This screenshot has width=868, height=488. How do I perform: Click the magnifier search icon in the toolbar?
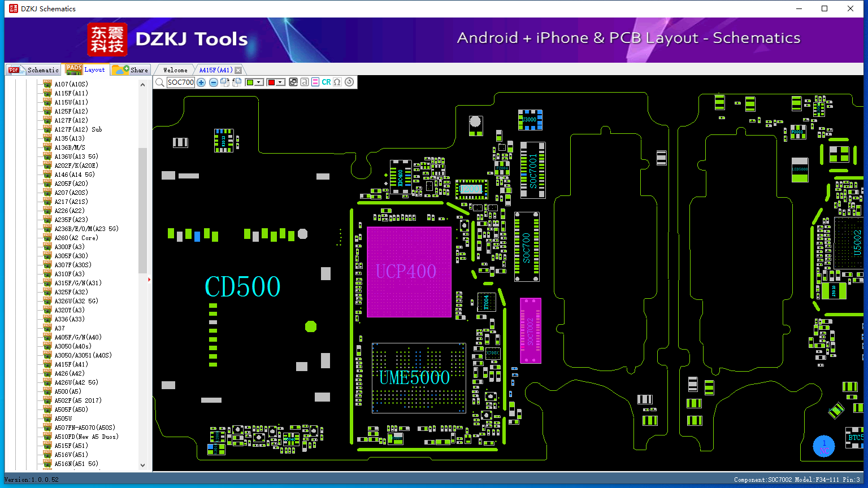tap(160, 82)
